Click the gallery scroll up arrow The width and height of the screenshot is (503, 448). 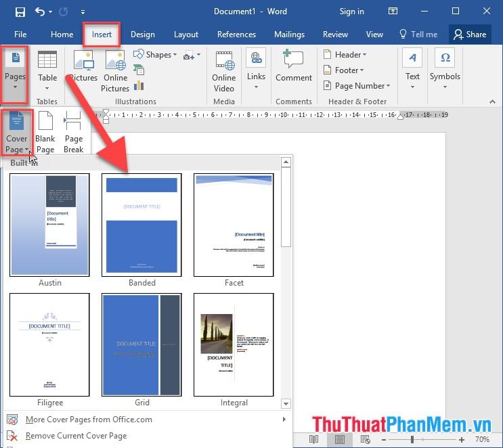tap(286, 162)
